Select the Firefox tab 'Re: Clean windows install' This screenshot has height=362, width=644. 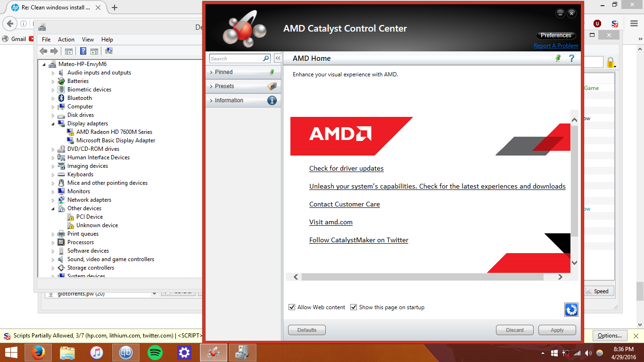(56, 8)
